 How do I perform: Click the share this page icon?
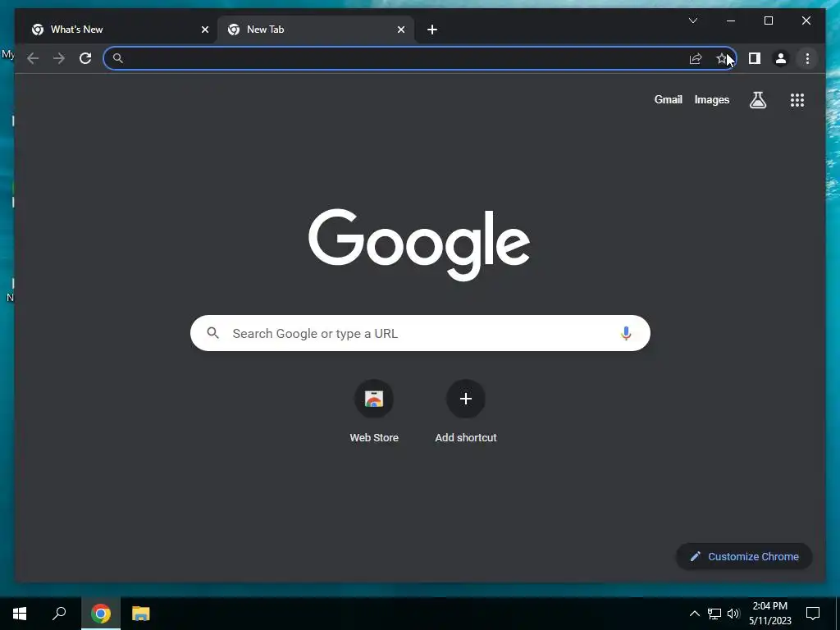coord(696,58)
